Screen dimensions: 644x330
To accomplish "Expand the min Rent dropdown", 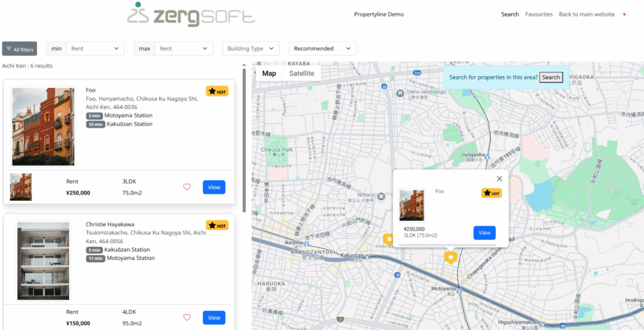I will 95,48.
